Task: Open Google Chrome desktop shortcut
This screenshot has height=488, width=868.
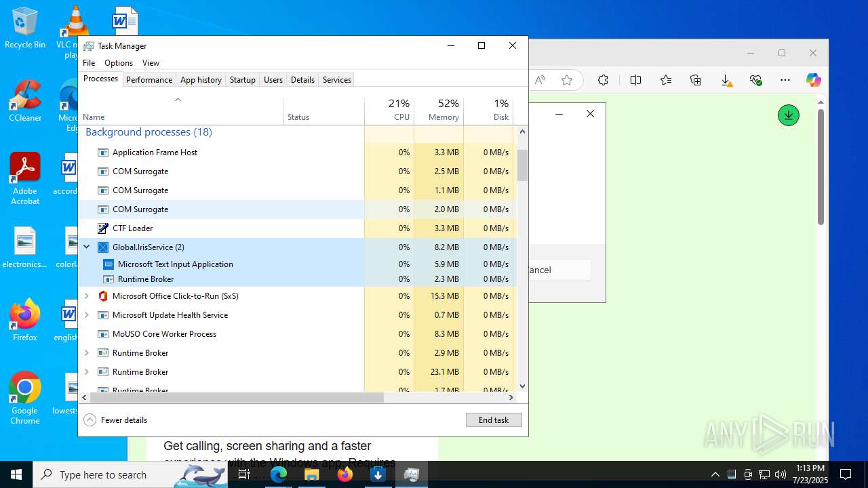Action: click(25, 399)
